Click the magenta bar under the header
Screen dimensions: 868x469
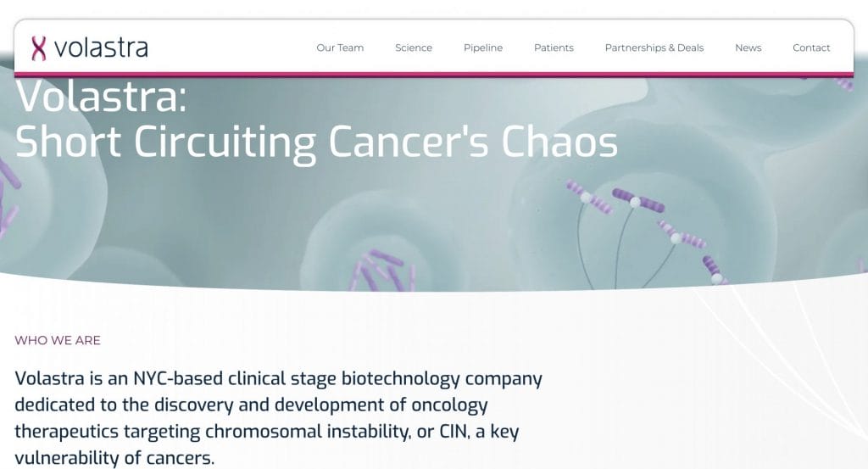click(434, 75)
